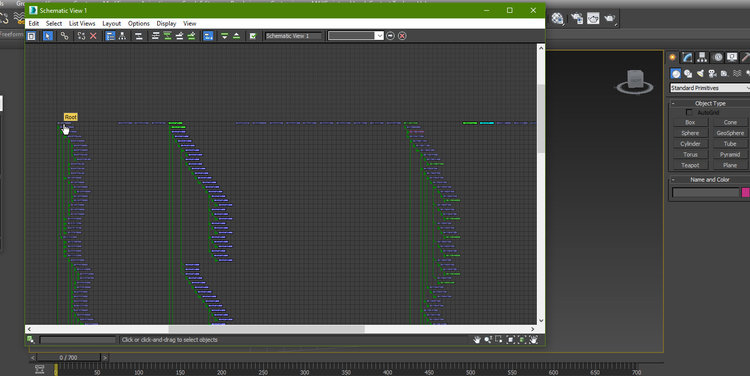Open the Display tab in the command panel
Screen dimensions: 750x376
coord(732,57)
